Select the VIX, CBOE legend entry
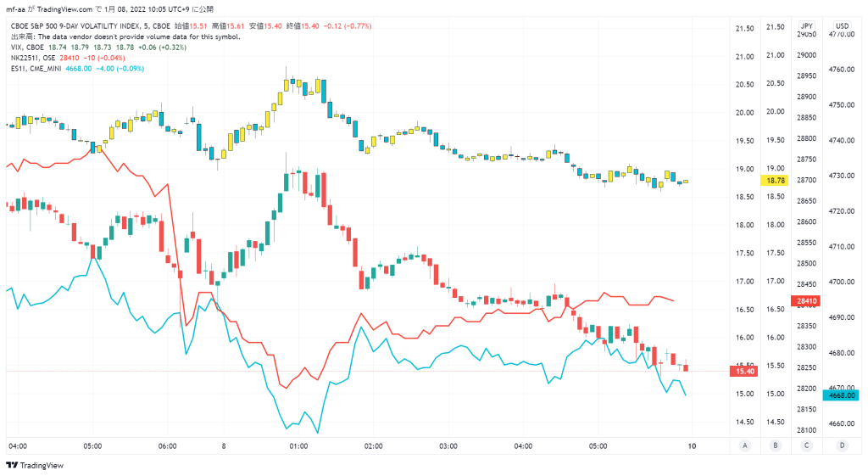 27,48
